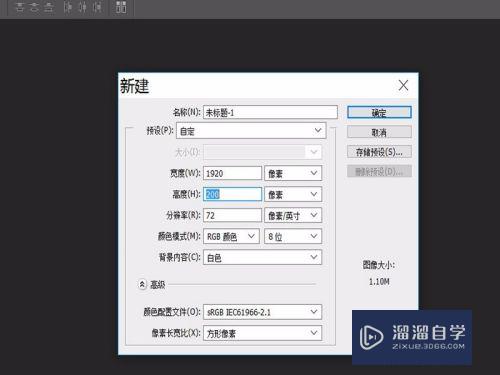This screenshot has width=500, height=375.
Task: Open the color mode dropdown RGB 颜色
Action: point(231,236)
